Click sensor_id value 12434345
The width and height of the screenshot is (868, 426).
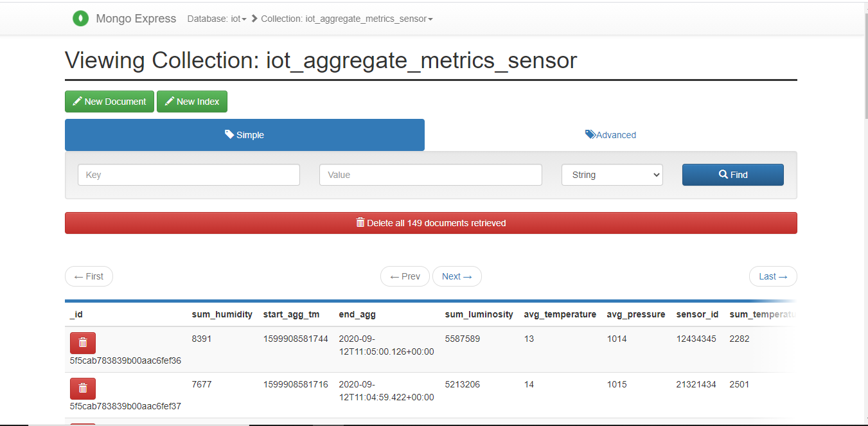[x=696, y=339]
